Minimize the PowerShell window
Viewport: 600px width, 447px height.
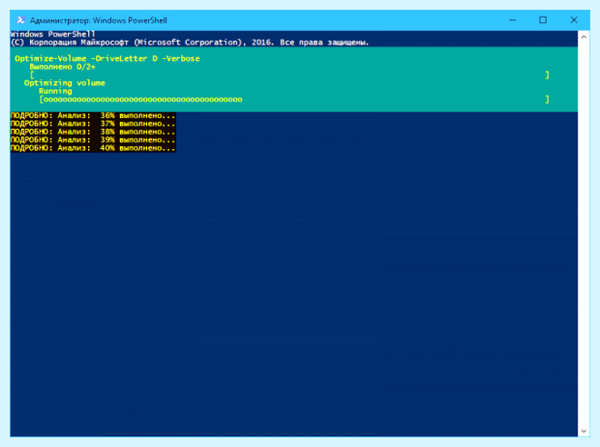512,20
